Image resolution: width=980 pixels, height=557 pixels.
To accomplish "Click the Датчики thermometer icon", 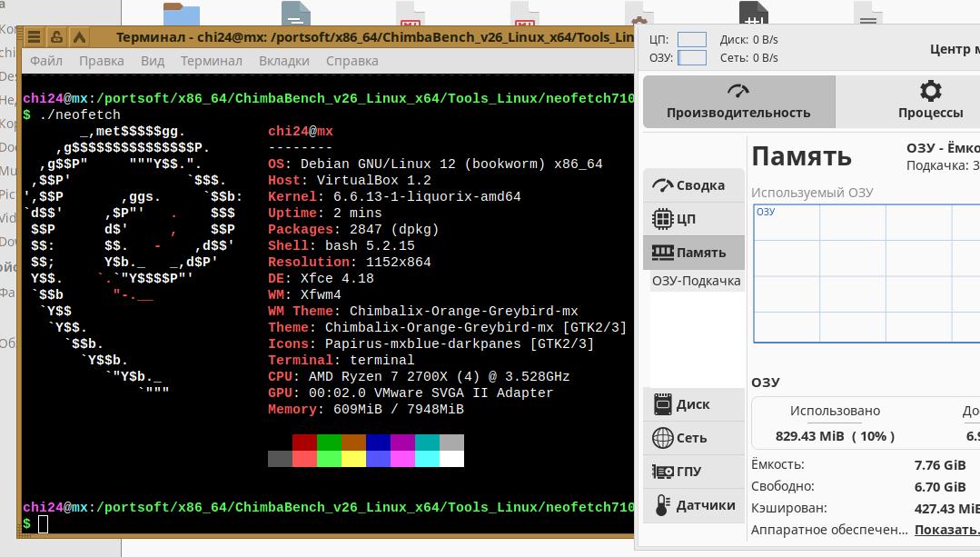I will 662,505.
